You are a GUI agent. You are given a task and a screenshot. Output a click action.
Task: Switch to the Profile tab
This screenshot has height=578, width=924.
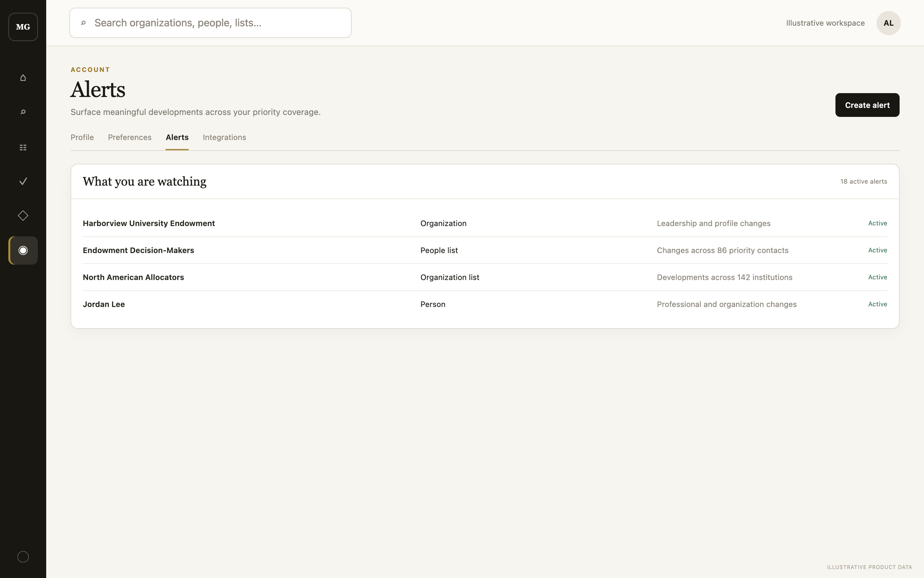point(82,137)
